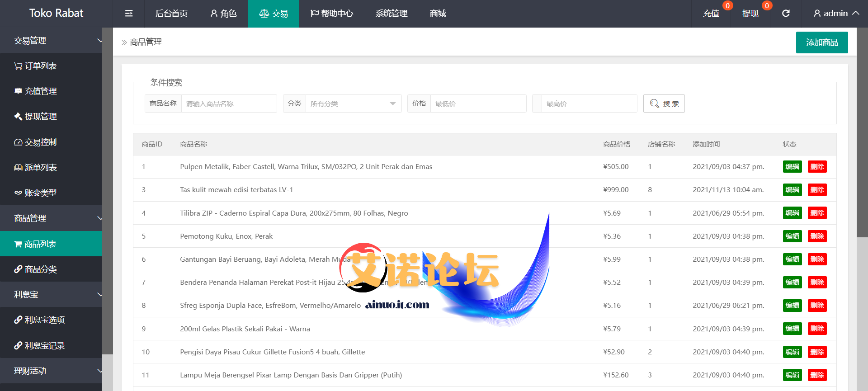The image size is (868, 391).
Task: Open the 所有分类 category dropdown
Action: [x=354, y=104]
